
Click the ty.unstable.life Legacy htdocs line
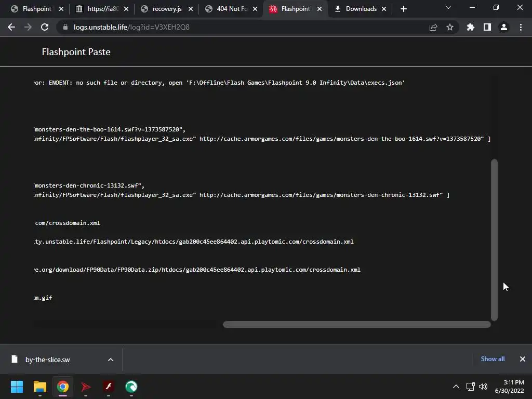194,242
